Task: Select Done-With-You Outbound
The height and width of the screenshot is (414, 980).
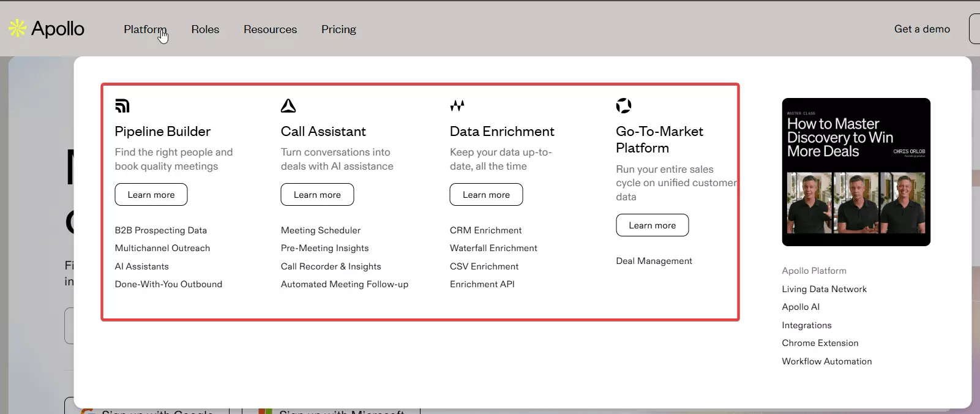Action: [168, 284]
